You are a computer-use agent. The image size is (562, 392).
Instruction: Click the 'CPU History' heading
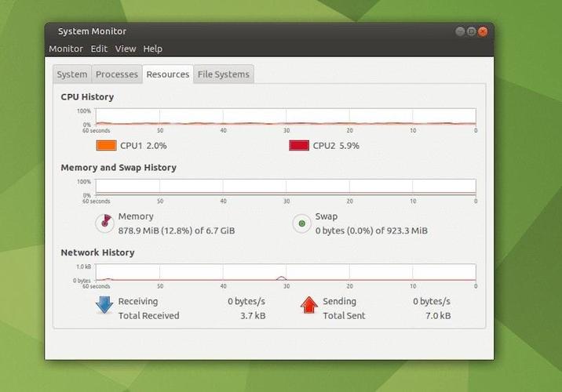(x=87, y=97)
